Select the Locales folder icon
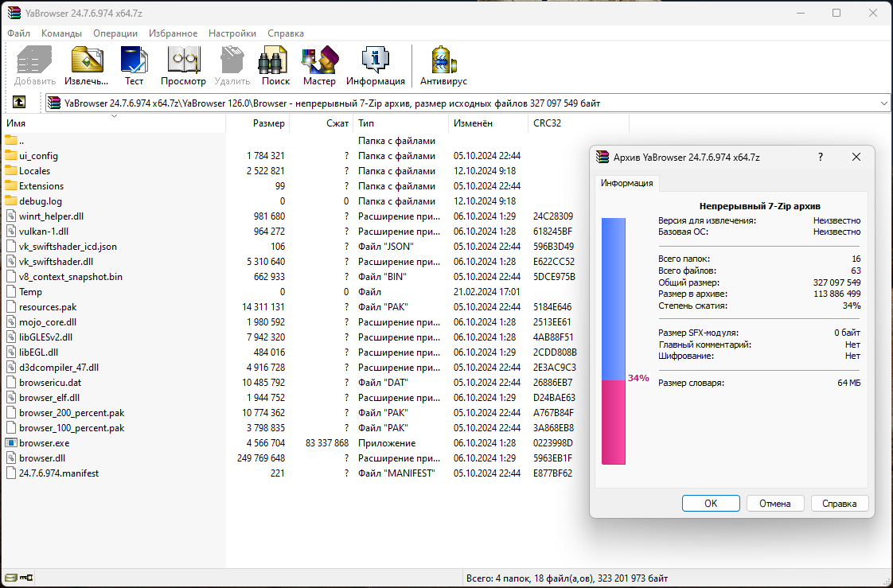The image size is (893, 588). click(x=11, y=171)
